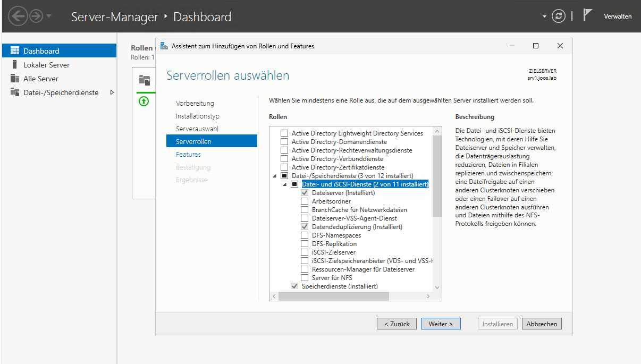
Task: Click the Abbrechen button
Action: (x=542, y=324)
